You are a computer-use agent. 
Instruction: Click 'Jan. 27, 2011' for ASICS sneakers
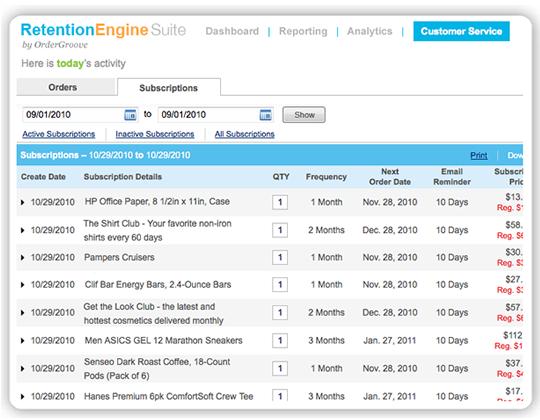(390, 340)
